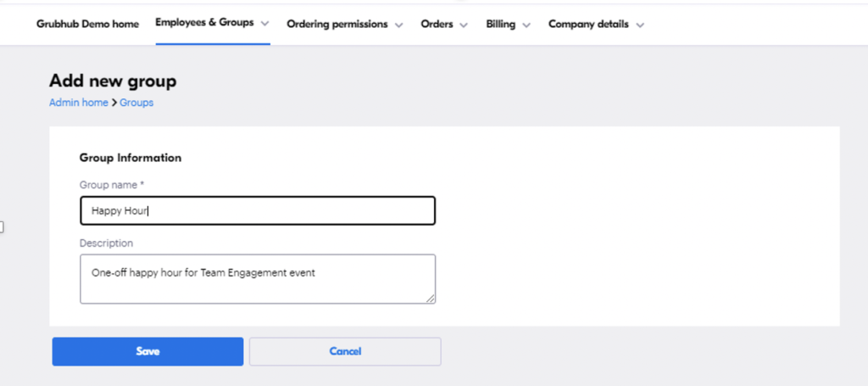Expand the chevron beside Ordering permissions
This screenshot has height=386, width=868.
tap(399, 25)
